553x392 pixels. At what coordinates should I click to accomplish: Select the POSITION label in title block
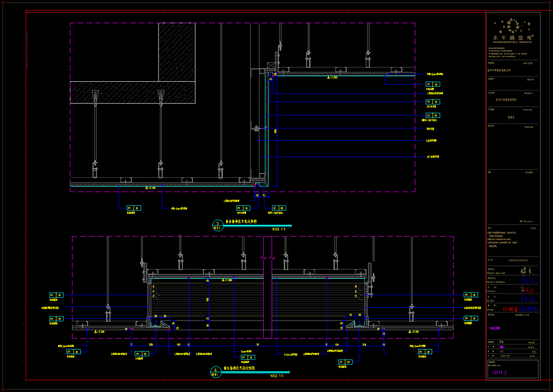click(529, 127)
